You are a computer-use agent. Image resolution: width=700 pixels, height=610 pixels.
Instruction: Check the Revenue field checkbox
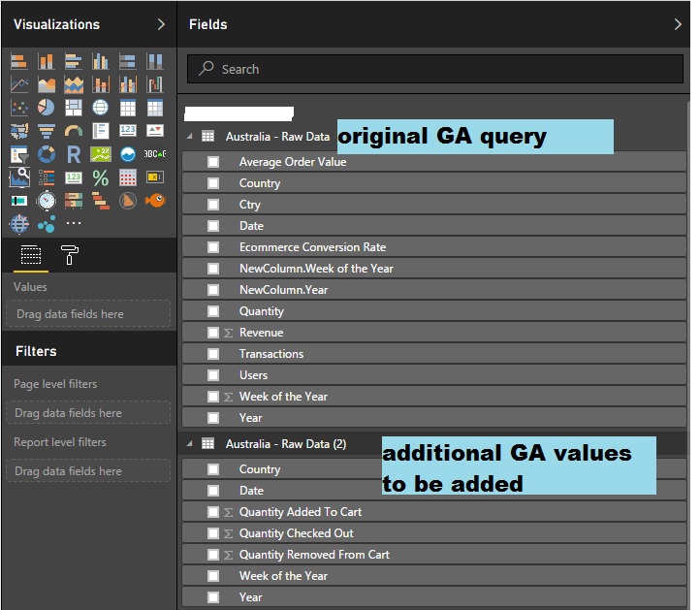(213, 333)
